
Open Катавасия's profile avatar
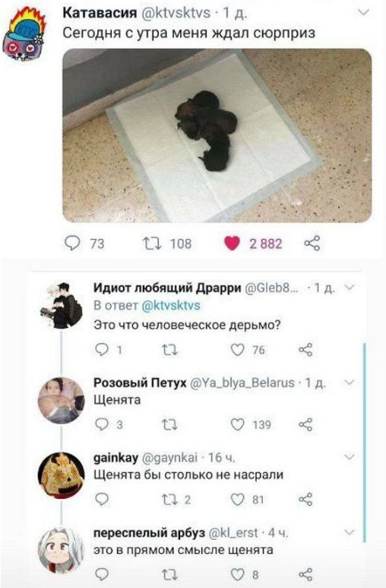click(x=24, y=35)
